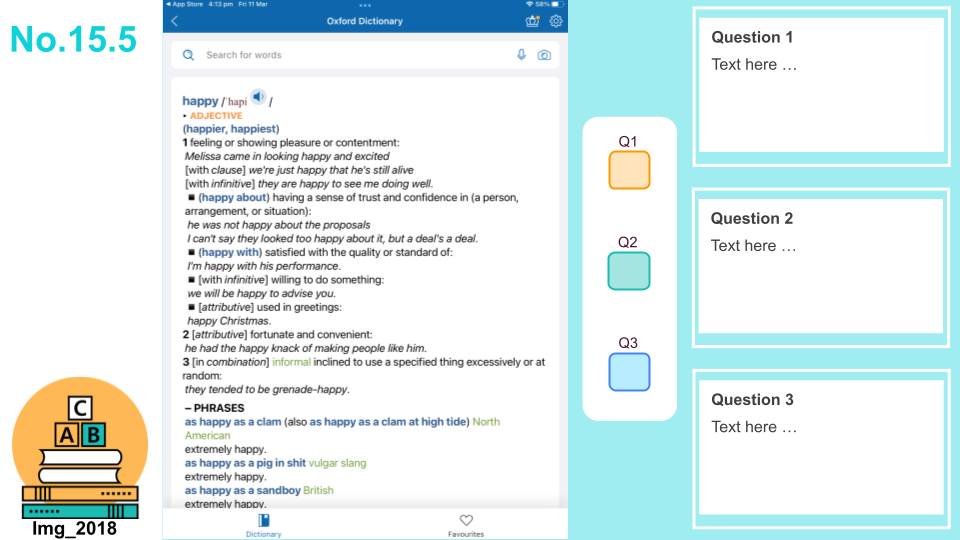Open phrase as happy as a sandboy
Image resolution: width=960 pixels, height=540 pixels.
(x=242, y=490)
